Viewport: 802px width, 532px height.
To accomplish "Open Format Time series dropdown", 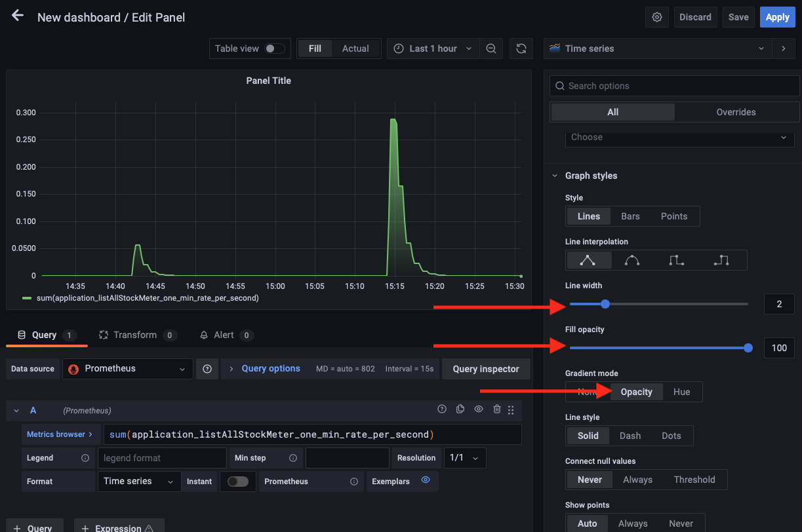I will coord(139,482).
